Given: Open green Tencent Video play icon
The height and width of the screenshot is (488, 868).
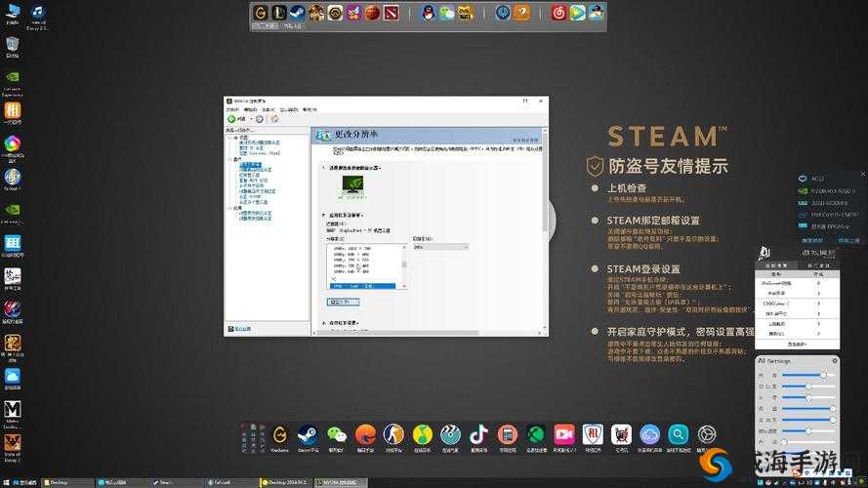Looking at the screenshot, I should tap(577, 12).
